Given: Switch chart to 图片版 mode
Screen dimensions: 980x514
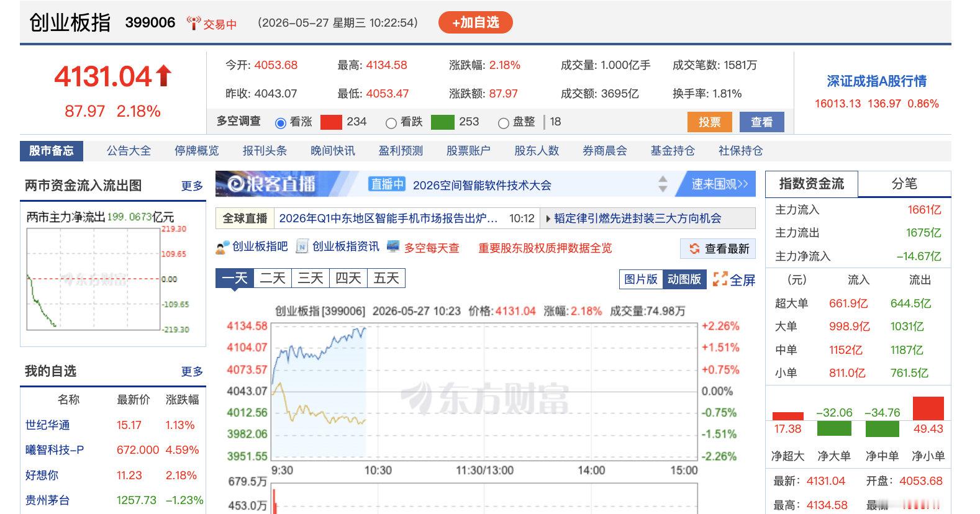Looking at the screenshot, I should click(x=641, y=279).
